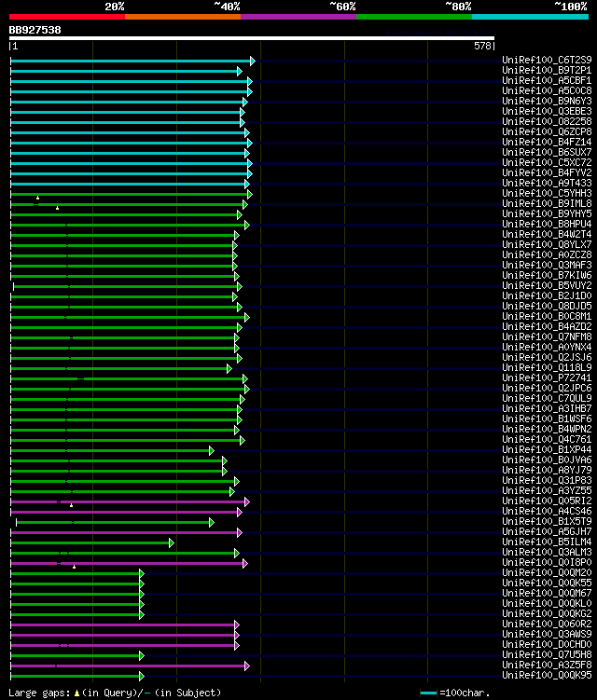
Task: Click the yellow gap marker below Q0I8P0 bar
Action: point(75,567)
